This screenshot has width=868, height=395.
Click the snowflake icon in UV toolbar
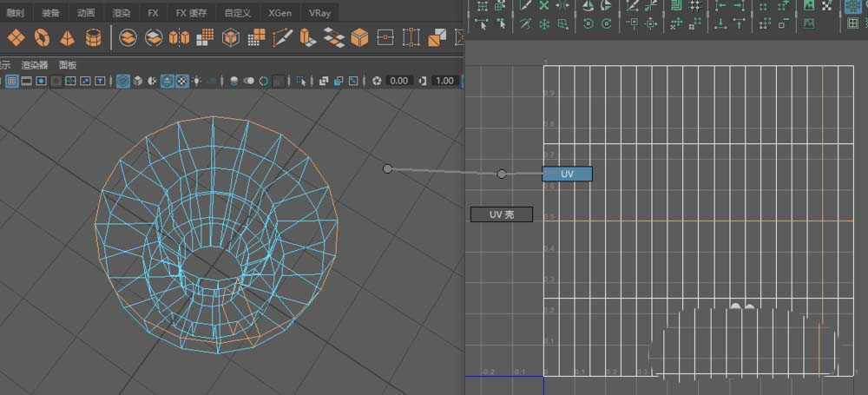tap(544, 24)
